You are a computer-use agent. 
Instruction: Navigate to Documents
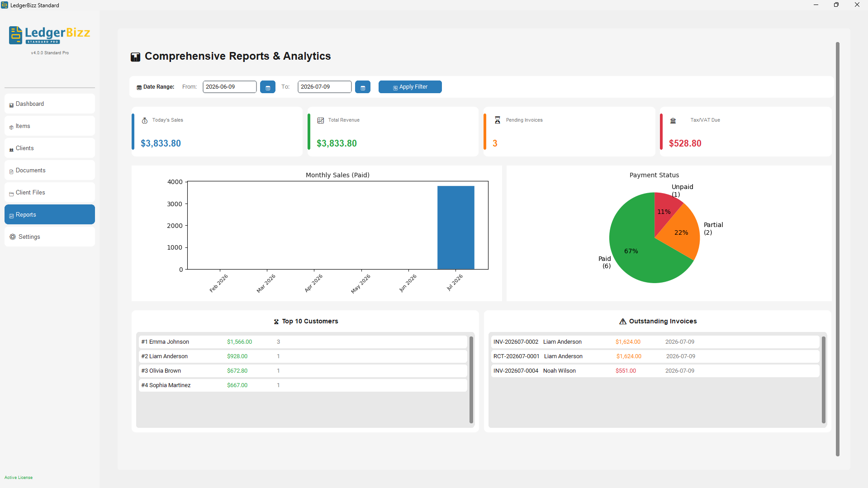(x=50, y=170)
